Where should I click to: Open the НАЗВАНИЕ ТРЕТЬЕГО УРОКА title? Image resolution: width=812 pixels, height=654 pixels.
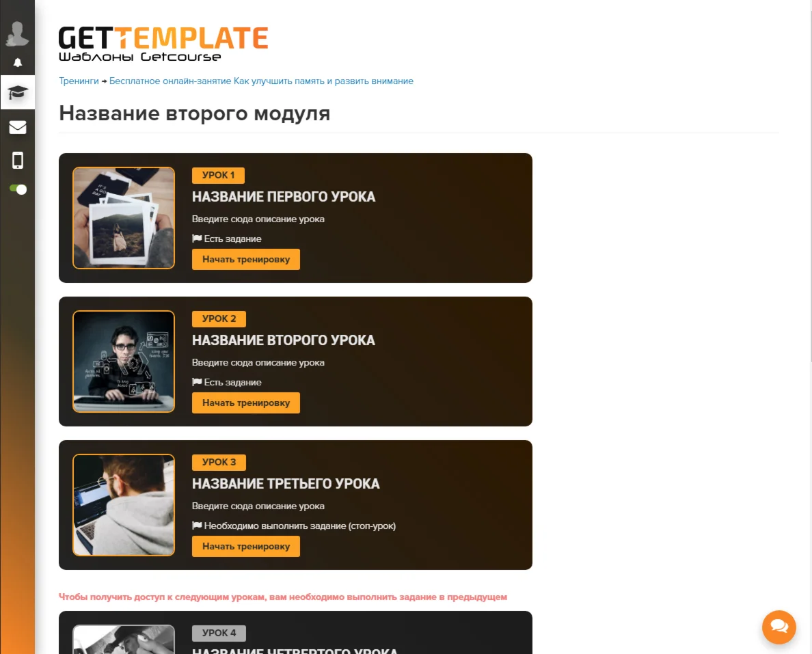[286, 484]
